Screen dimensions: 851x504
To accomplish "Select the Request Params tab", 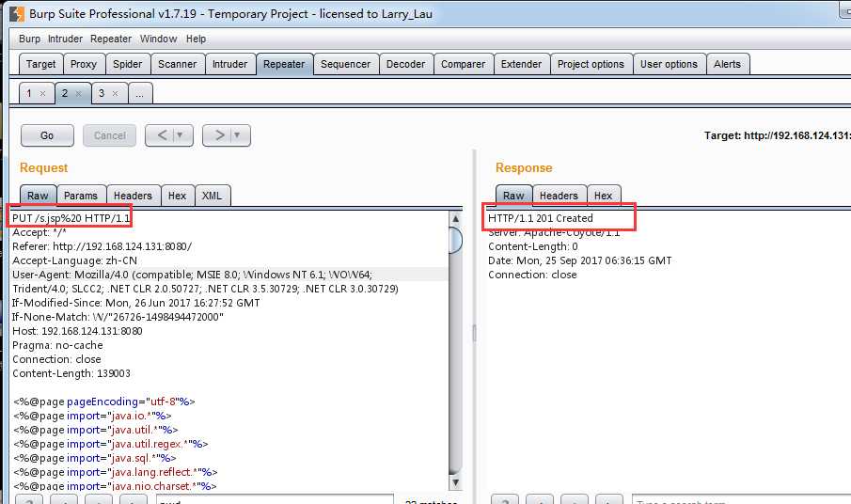I will pyautogui.click(x=81, y=196).
